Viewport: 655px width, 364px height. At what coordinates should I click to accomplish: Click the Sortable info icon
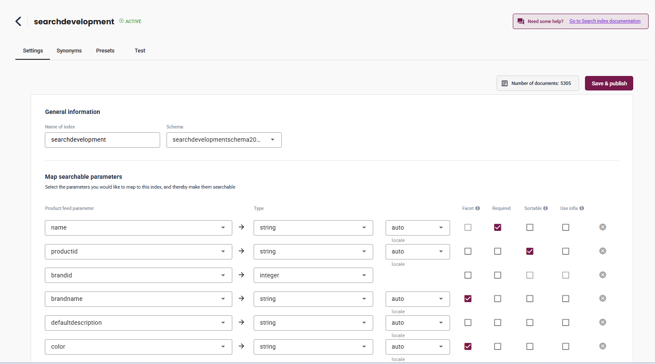(546, 208)
